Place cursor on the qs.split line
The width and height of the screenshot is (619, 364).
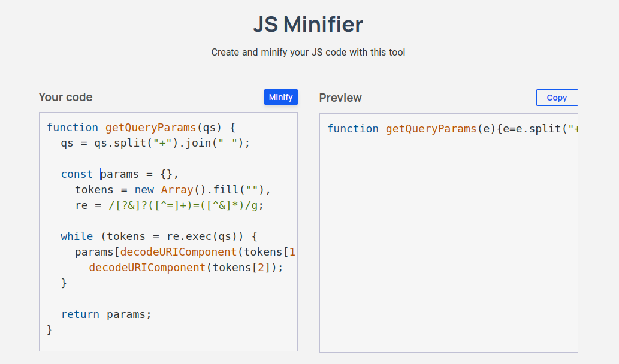[155, 143]
